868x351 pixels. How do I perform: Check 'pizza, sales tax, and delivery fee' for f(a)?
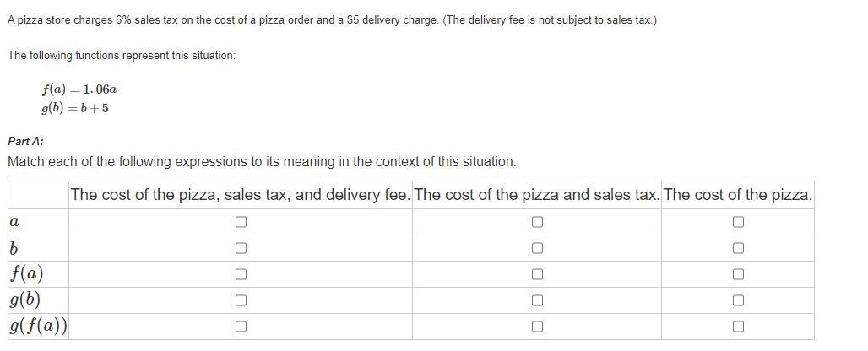241,274
